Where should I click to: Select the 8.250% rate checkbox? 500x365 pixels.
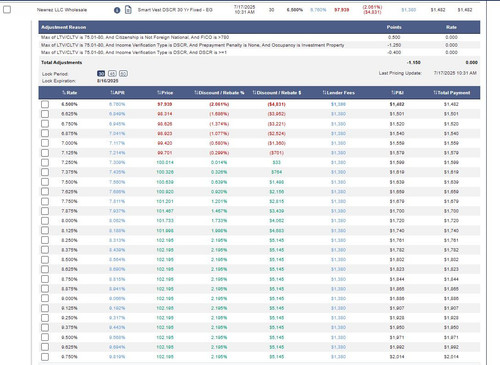45,240
